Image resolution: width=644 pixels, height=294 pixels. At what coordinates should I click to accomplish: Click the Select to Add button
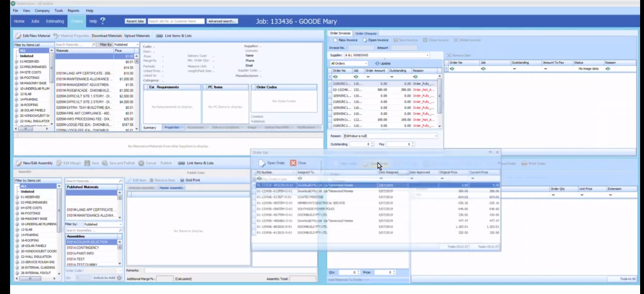[x=107, y=278]
